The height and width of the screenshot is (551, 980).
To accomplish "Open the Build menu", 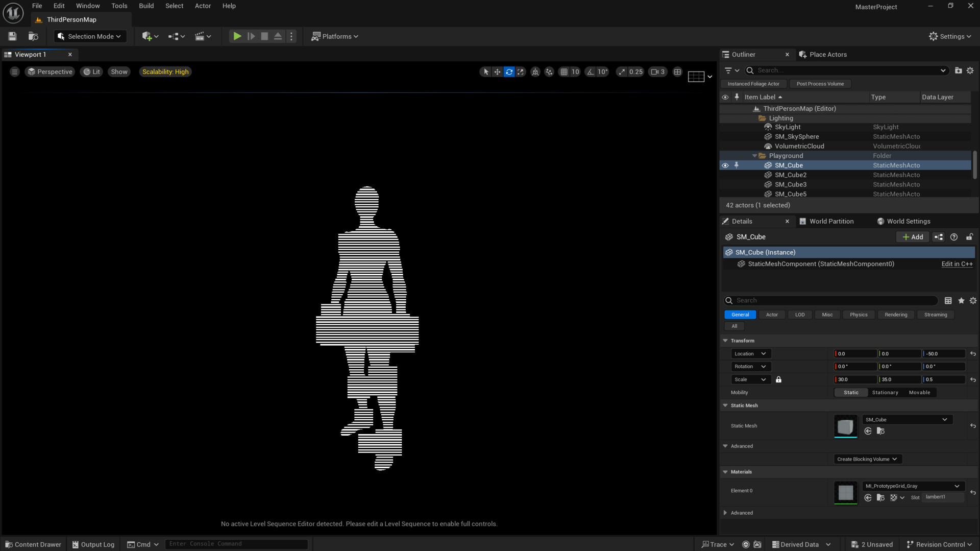I will point(146,6).
